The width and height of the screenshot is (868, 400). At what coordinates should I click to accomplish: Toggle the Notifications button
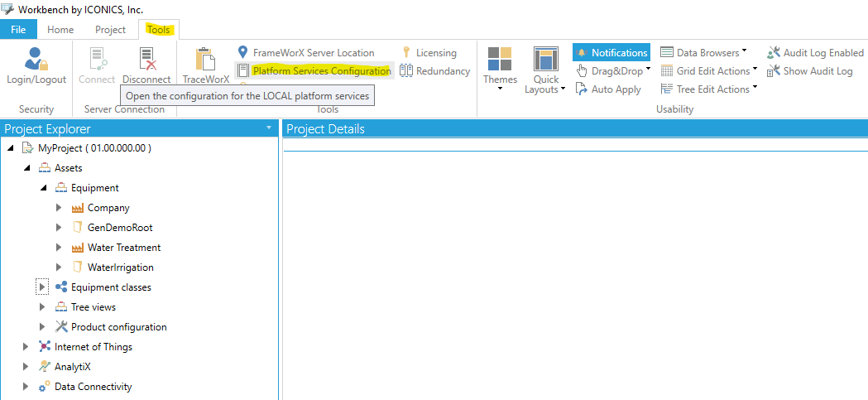pos(611,52)
